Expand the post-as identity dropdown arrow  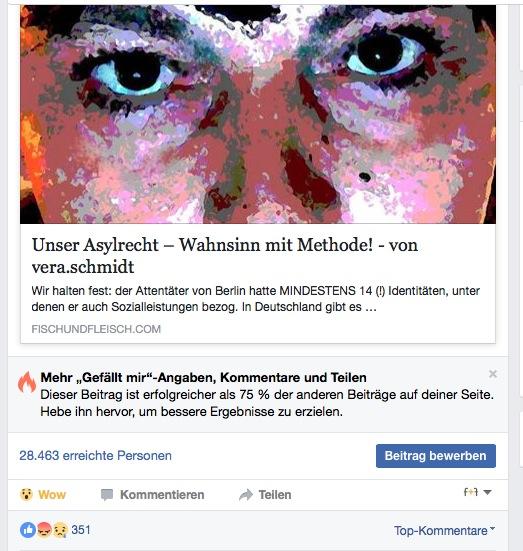487,492
